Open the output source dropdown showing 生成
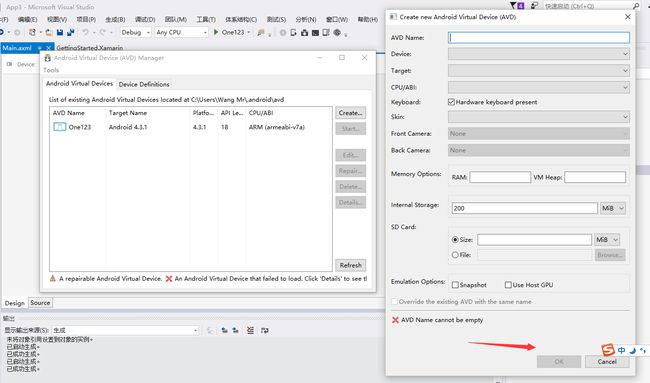 coord(125,330)
